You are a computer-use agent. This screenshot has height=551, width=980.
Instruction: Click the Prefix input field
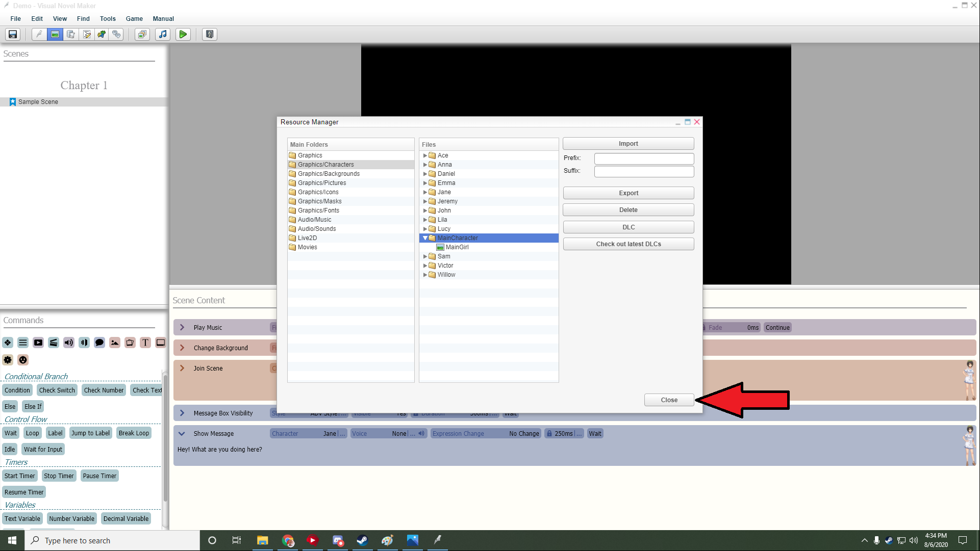644,158
